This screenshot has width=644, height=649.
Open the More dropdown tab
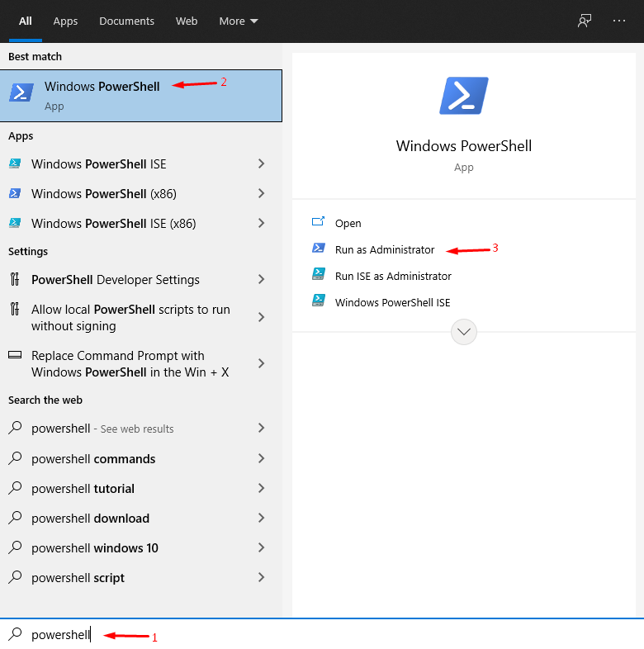click(x=239, y=21)
